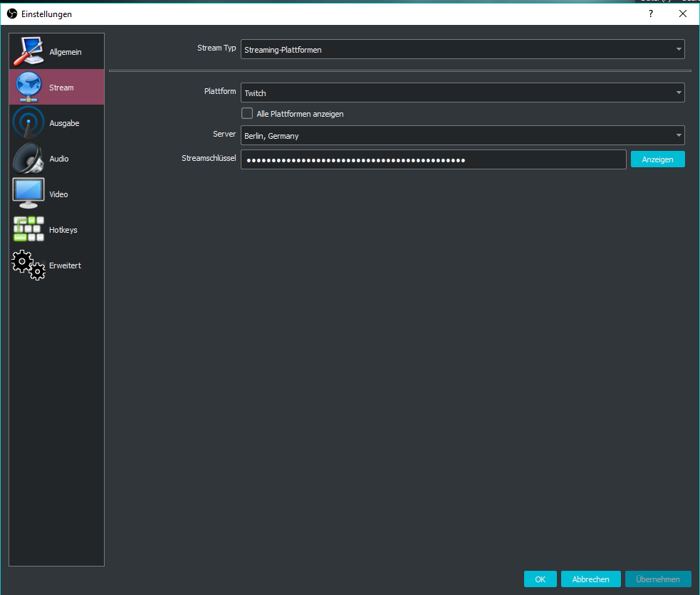Image resolution: width=700 pixels, height=595 pixels.
Task: Close the Einstellungen dialog window
Action: [x=683, y=14]
